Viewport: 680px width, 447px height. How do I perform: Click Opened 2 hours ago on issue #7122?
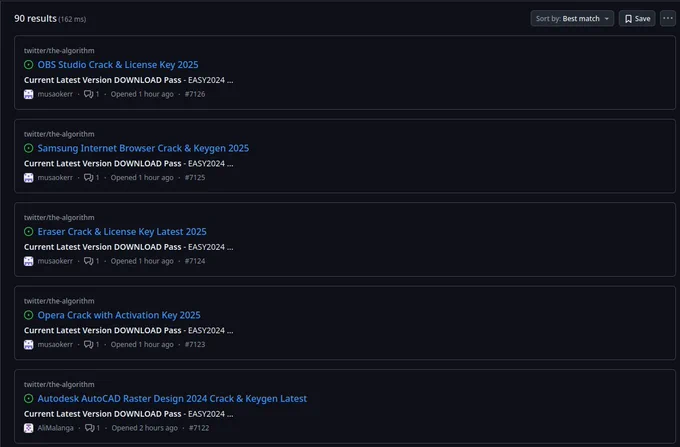click(x=144, y=428)
